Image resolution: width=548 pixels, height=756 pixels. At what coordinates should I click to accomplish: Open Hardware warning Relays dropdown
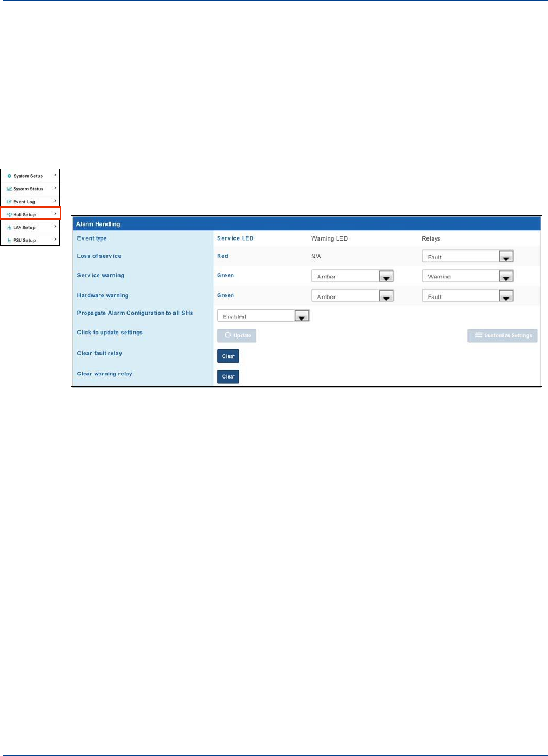pos(467,296)
